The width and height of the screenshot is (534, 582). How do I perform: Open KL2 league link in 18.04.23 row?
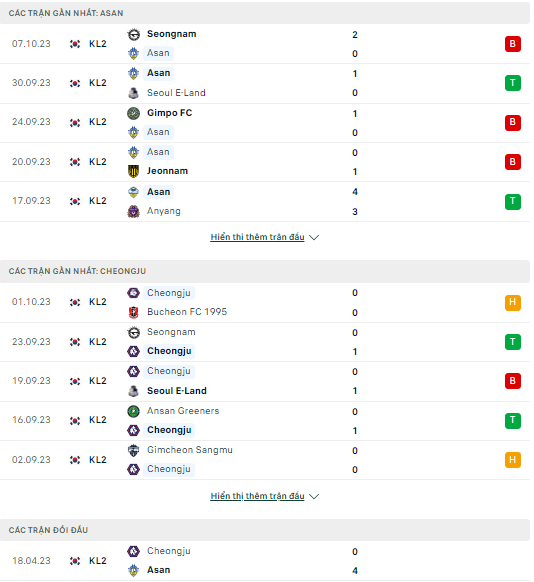point(98,560)
